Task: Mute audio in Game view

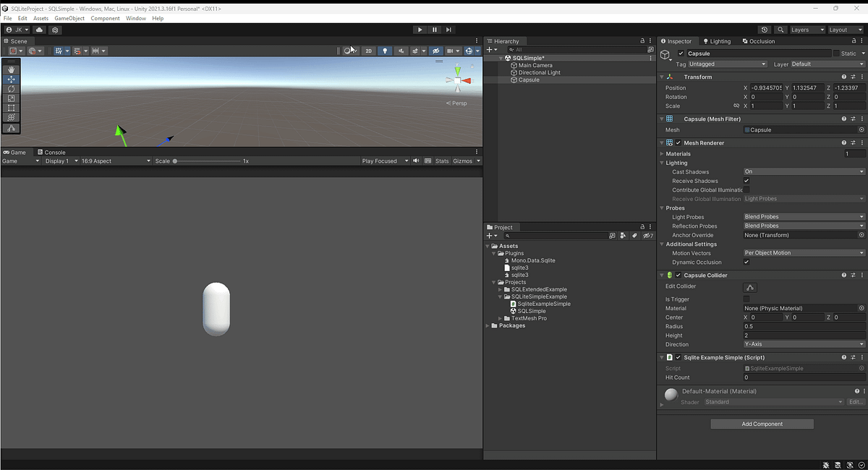Action: [416, 161]
